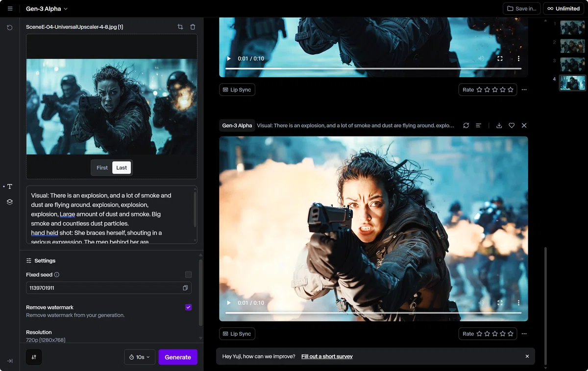Click the main feed vertical scrollbar

coord(545,306)
